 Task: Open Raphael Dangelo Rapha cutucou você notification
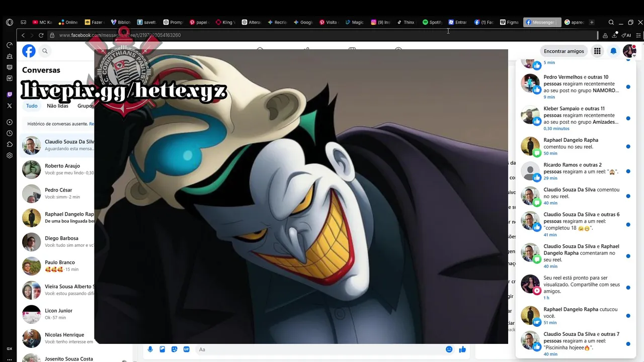click(x=576, y=316)
